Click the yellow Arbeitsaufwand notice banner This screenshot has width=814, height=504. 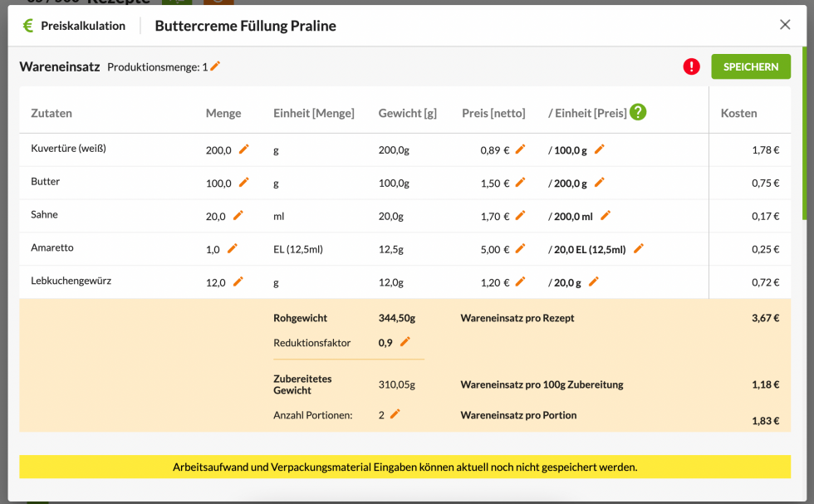[405, 467]
